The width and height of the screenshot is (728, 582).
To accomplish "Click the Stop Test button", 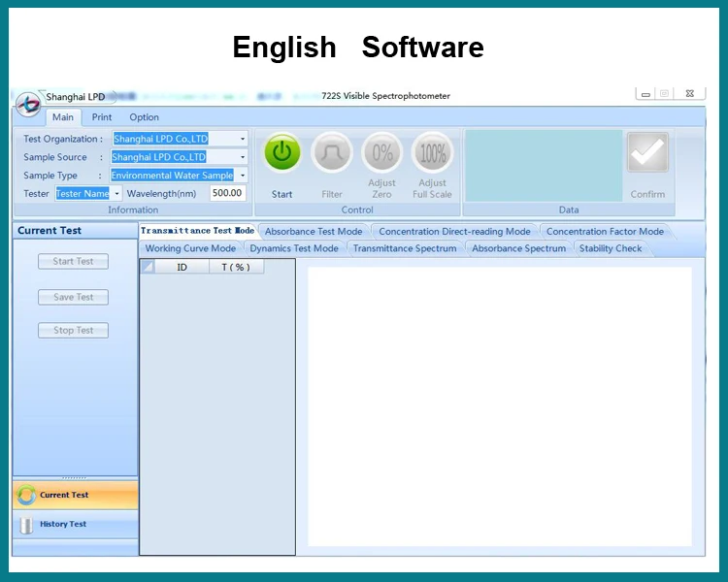I will coord(73,330).
